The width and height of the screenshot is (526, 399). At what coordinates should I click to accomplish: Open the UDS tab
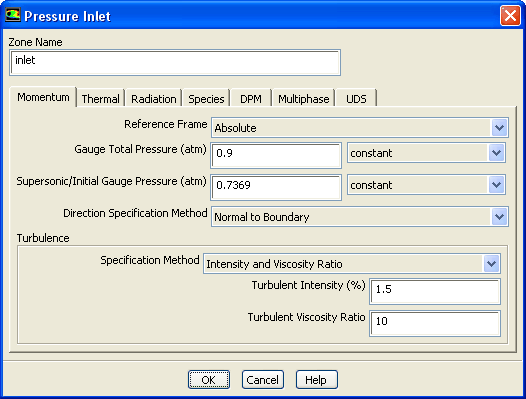356,99
